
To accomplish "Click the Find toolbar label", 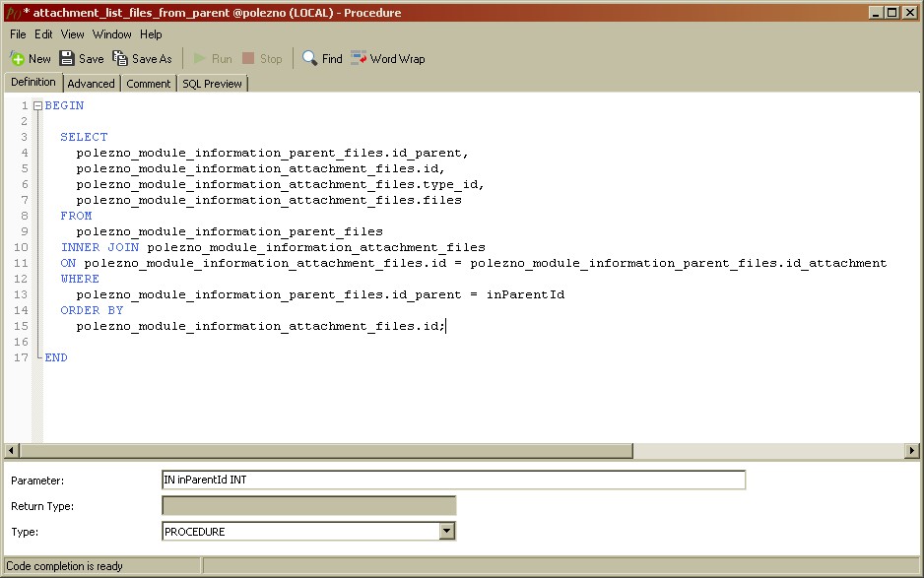I will coord(332,59).
